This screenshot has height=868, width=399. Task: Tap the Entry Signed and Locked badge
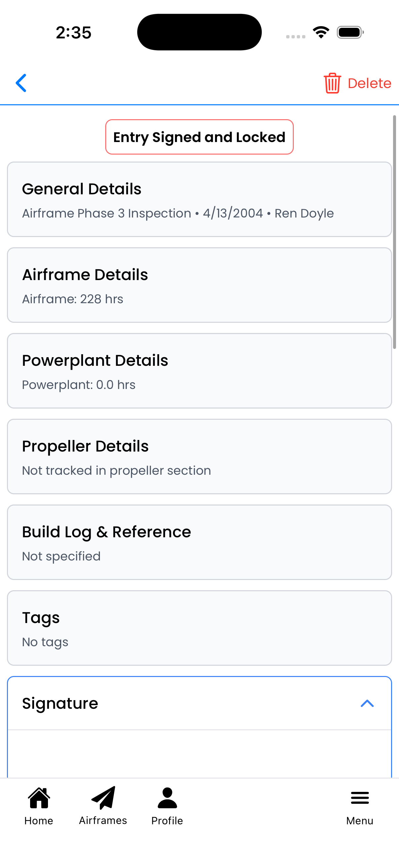coord(199,137)
